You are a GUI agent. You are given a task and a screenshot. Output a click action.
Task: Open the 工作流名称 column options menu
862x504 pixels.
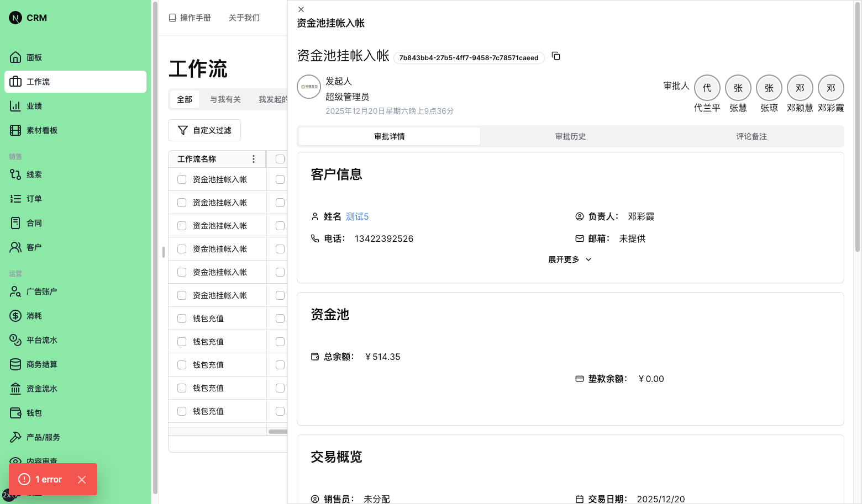click(x=254, y=159)
